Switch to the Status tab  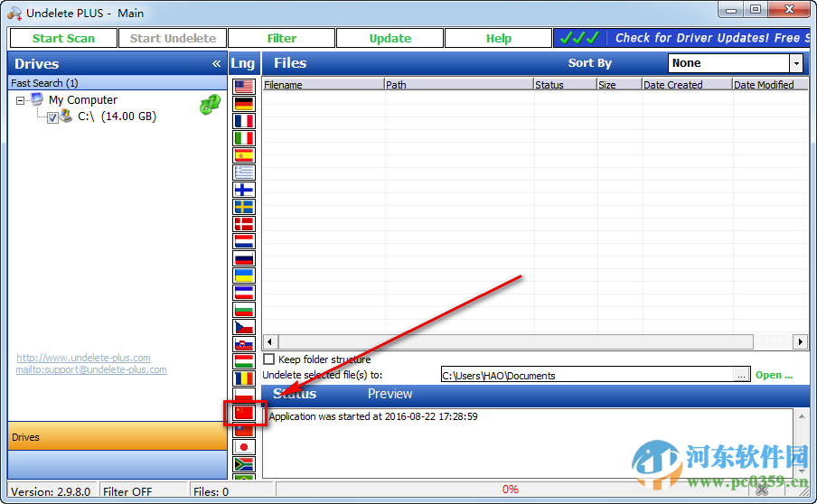pos(295,394)
